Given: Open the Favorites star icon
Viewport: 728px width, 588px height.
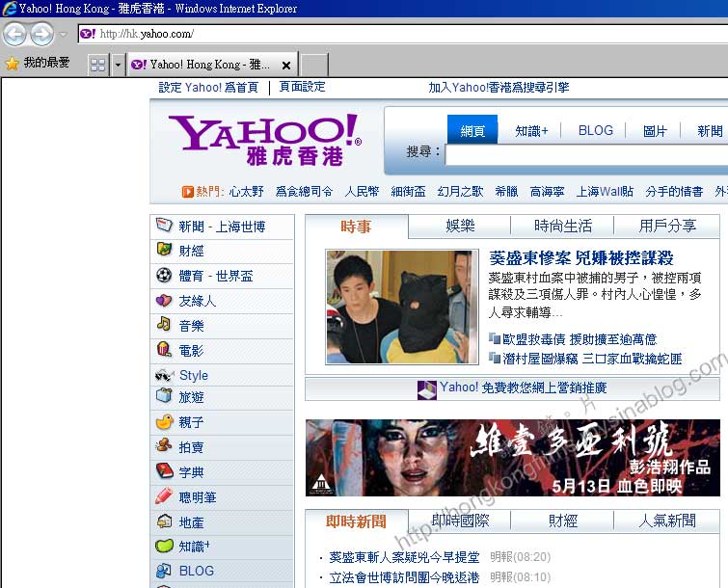Looking at the screenshot, I should [x=12, y=64].
